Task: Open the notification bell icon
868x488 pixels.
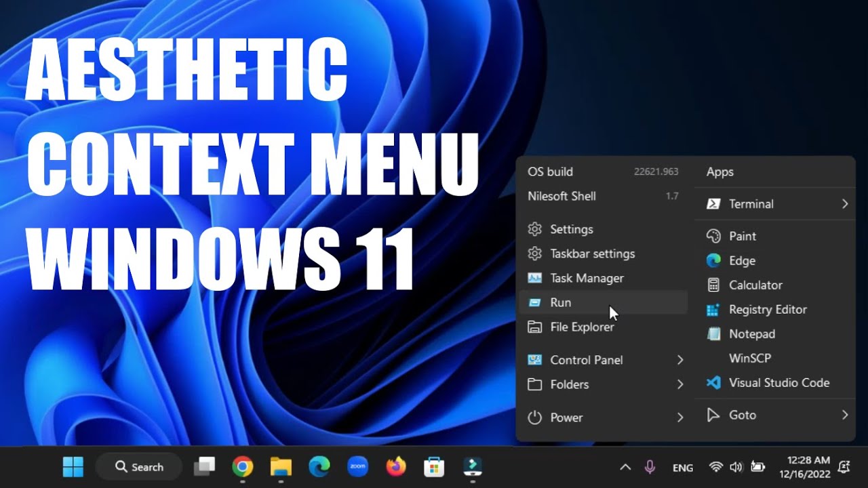Action: click(x=844, y=466)
